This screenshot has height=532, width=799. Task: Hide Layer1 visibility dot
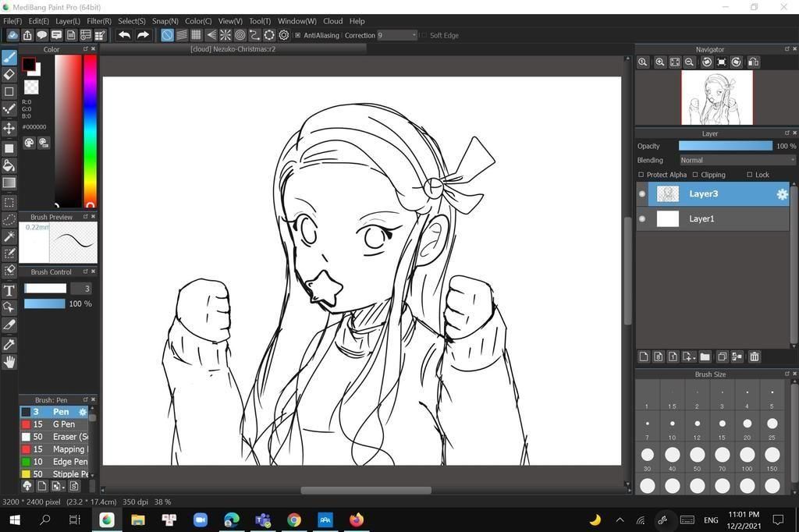point(642,218)
